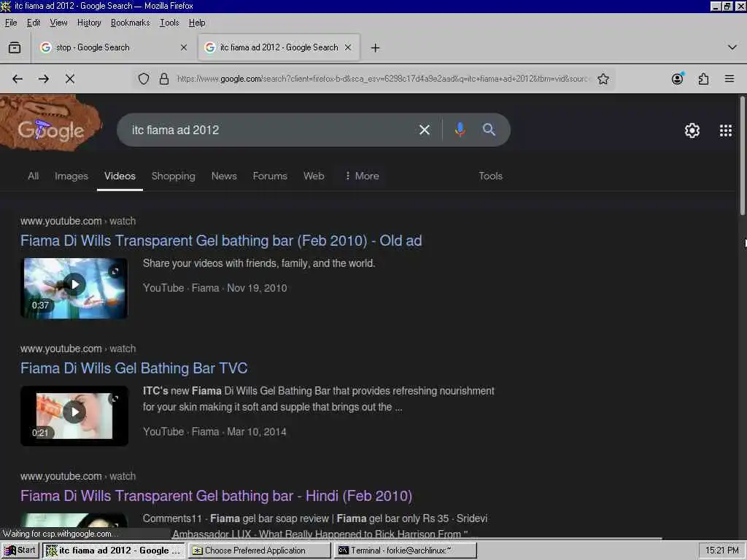Click the Firefox taskbar entry
This screenshot has height=560, width=747.
(x=113, y=550)
